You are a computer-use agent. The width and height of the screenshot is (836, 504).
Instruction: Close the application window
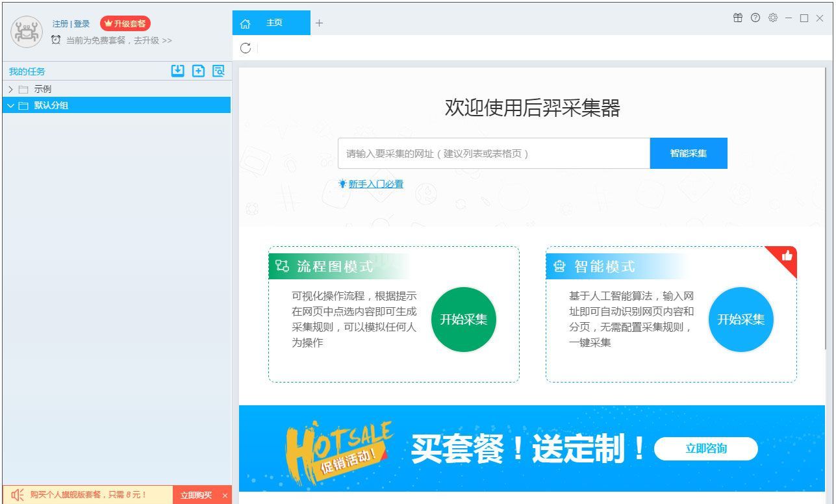(x=820, y=18)
